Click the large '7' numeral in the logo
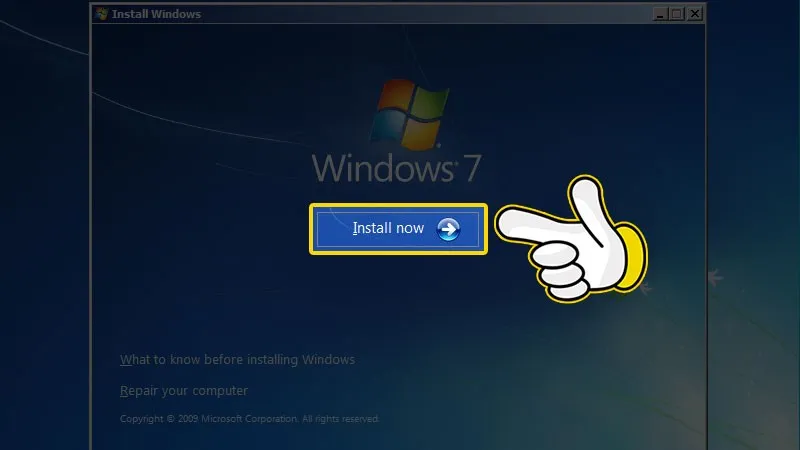Screen dimensions: 800x450 coord(473,167)
